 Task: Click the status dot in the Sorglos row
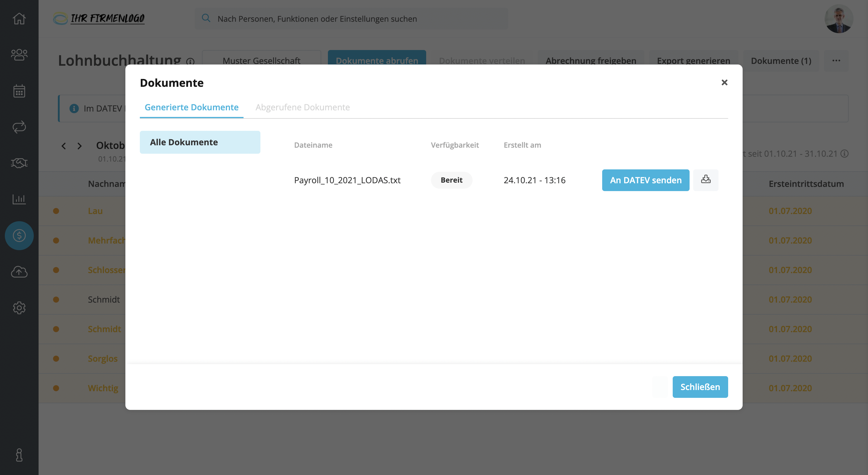coord(56,358)
